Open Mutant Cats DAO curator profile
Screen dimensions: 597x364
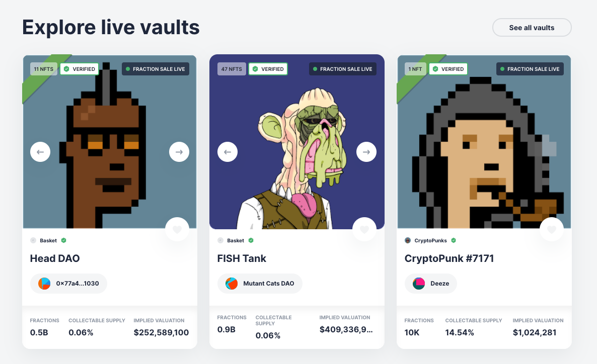[260, 284]
